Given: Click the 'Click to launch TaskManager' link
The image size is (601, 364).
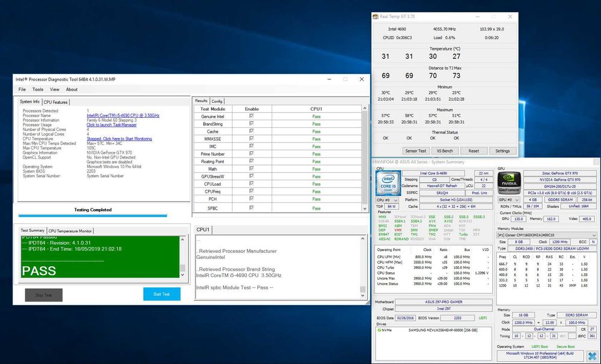Looking at the screenshot, I should (112, 124).
